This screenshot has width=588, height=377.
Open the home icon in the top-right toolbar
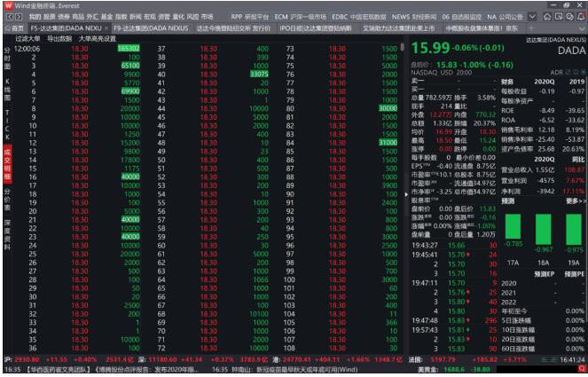coord(547,17)
